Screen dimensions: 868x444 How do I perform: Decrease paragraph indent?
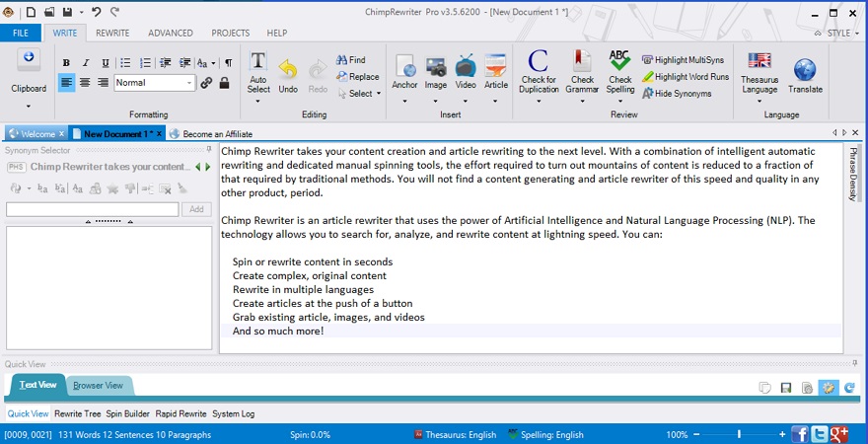pos(166,62)
